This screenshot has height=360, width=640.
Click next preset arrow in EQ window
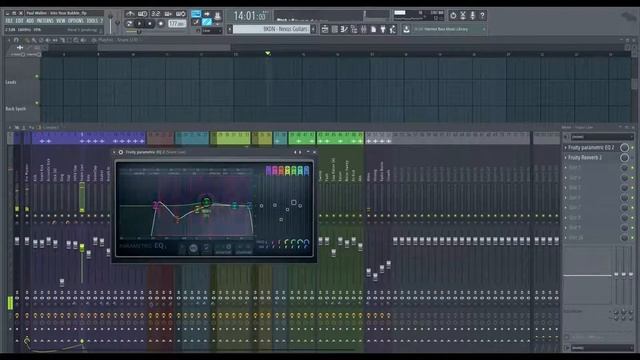[300, 152]
